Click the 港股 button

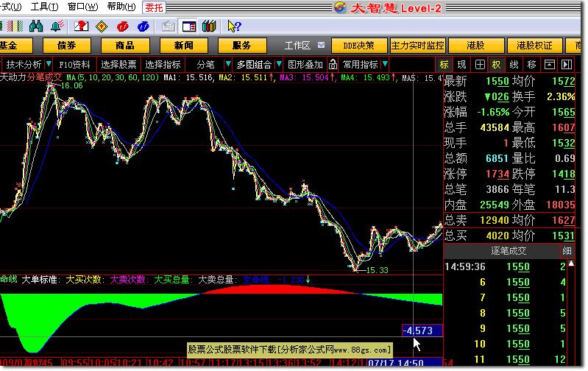(475, 46)
